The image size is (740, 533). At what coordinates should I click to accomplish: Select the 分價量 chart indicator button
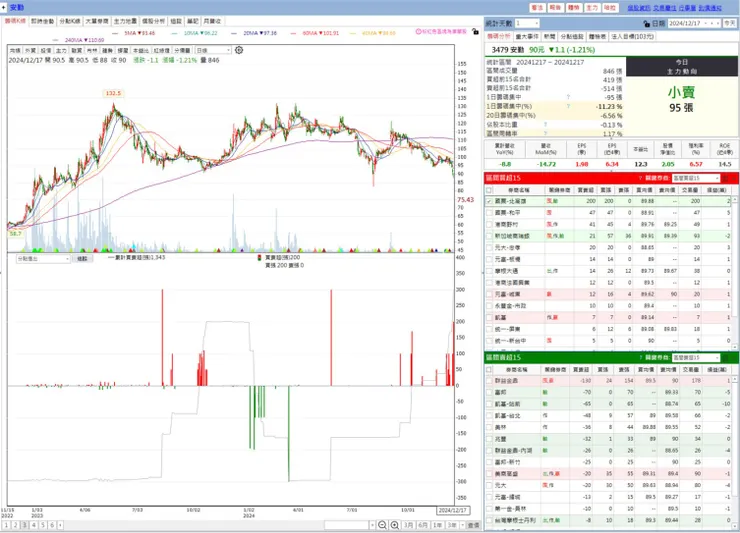[x=182, y=51]
